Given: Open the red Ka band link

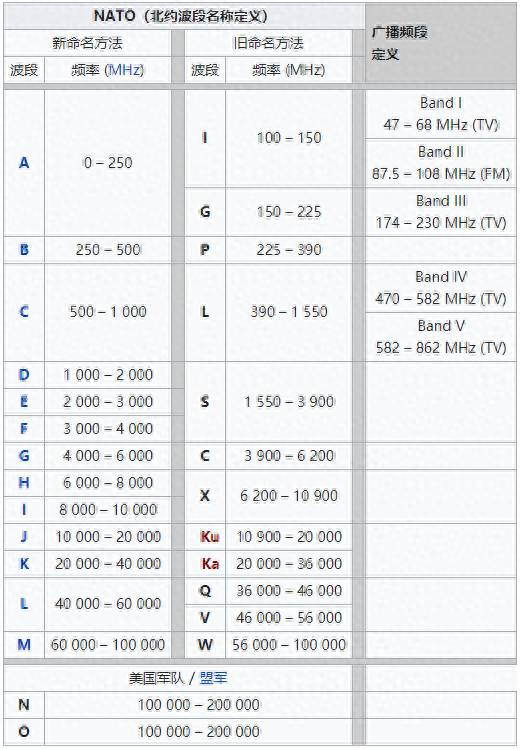Looking at the screenshot, I should 210,564.
